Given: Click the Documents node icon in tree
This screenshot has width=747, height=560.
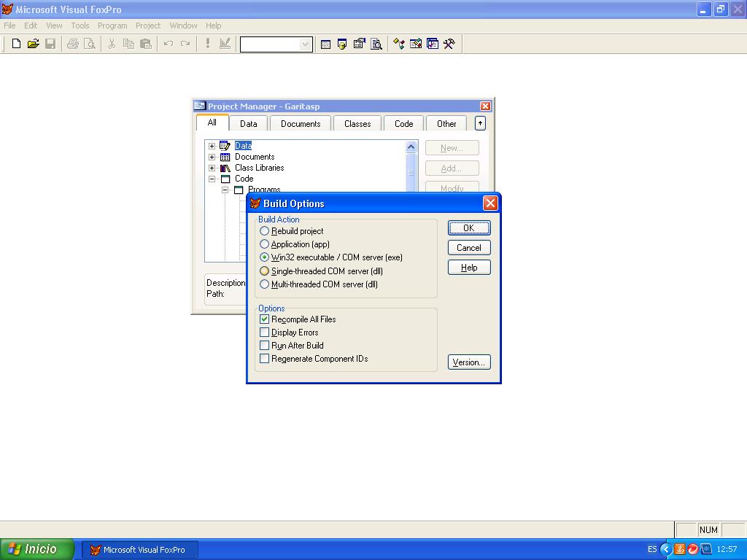Looking at the screenshot, I should (225, 157).
